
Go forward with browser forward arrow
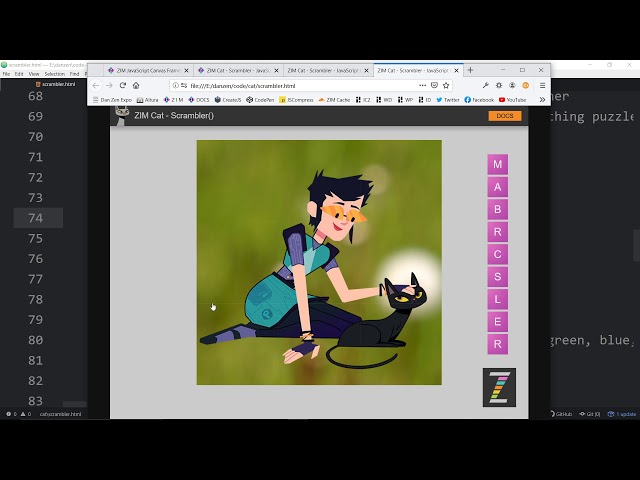coord(109,85)
